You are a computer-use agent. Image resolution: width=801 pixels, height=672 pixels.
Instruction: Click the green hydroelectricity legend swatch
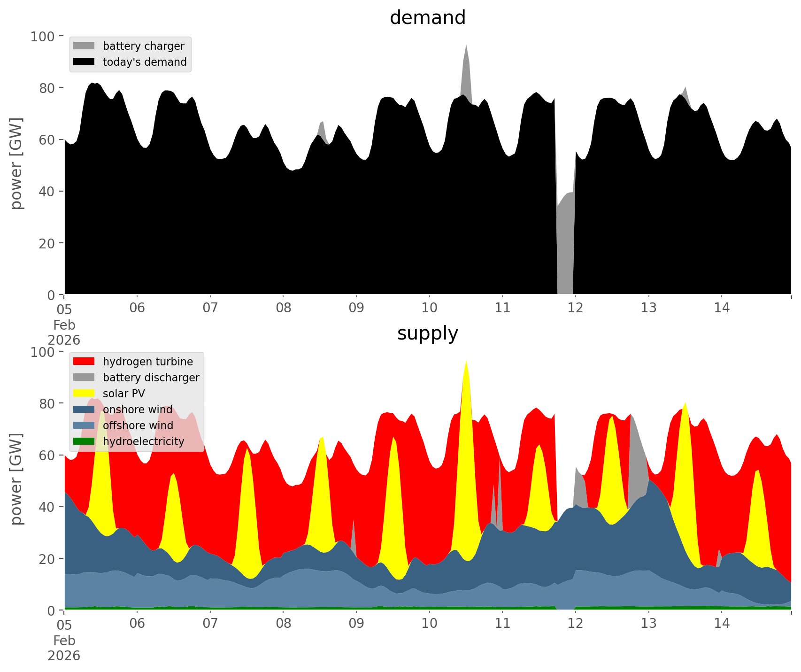click(84, 441)
